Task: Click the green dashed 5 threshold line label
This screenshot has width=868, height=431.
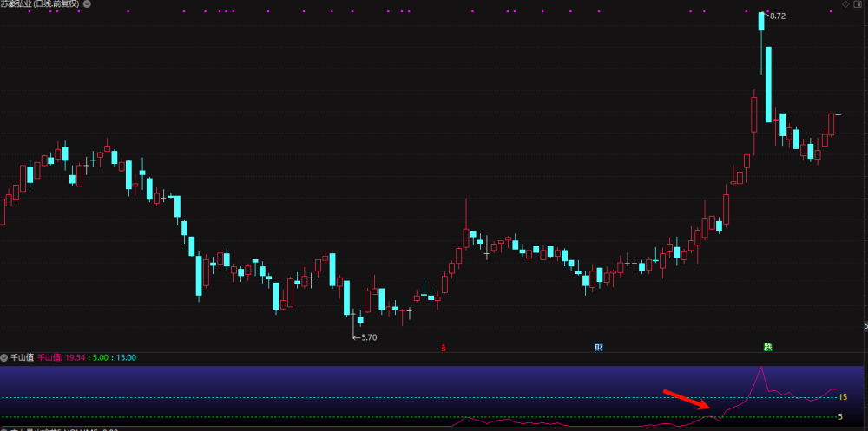Action: pyautogui.click(x=840, y=416)
